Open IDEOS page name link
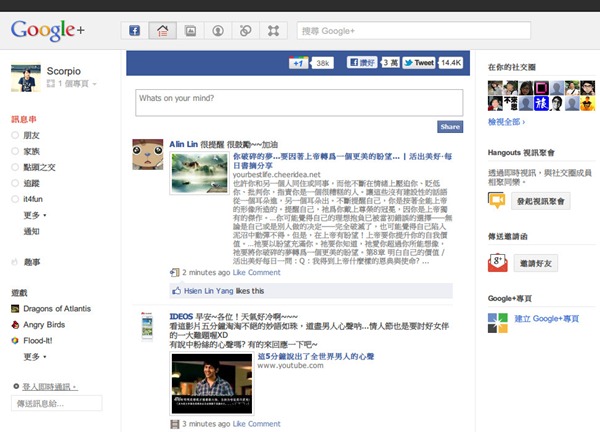Screen dimensions: 600x432 [181, 316]
